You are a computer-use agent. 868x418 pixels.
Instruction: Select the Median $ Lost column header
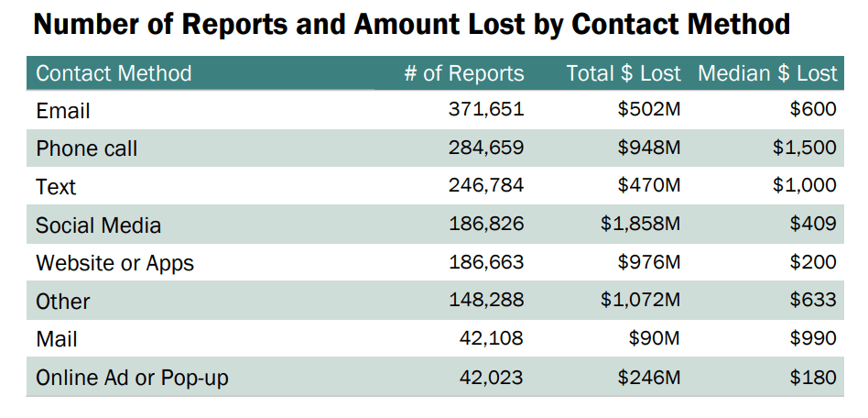click(x=767, y=73)
